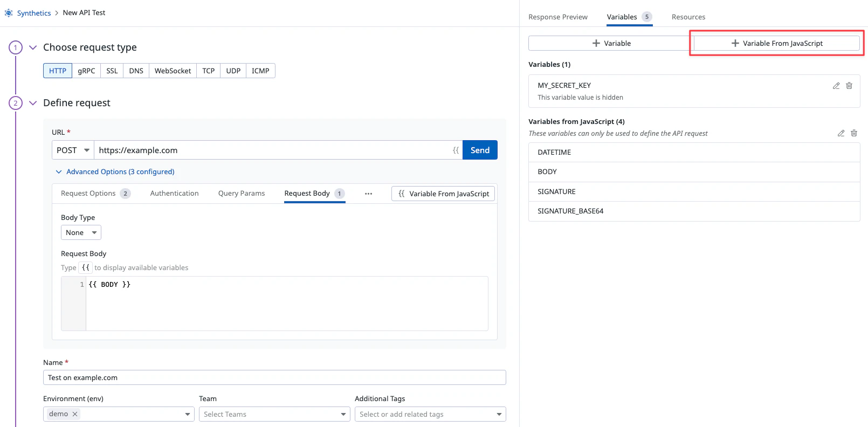Open the POST method dropdown
This screenshot has height=427, width=868.
coord(73,150)
